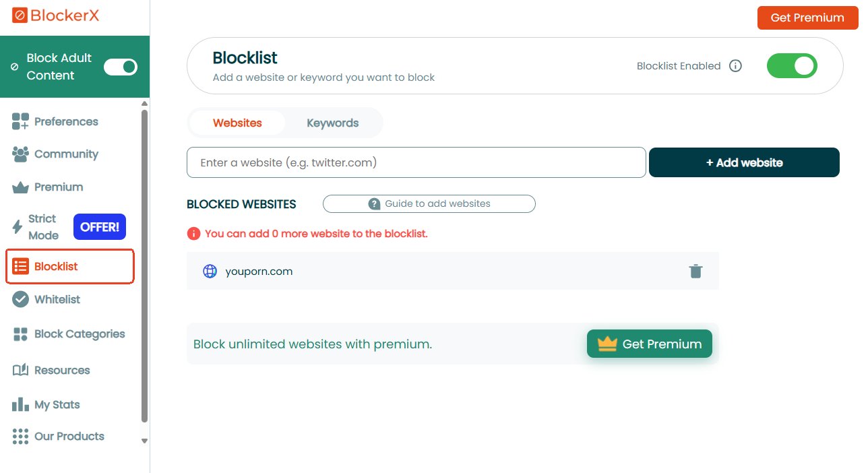
Task: Open Premium via the crown icon
Action: click(20, 187)
